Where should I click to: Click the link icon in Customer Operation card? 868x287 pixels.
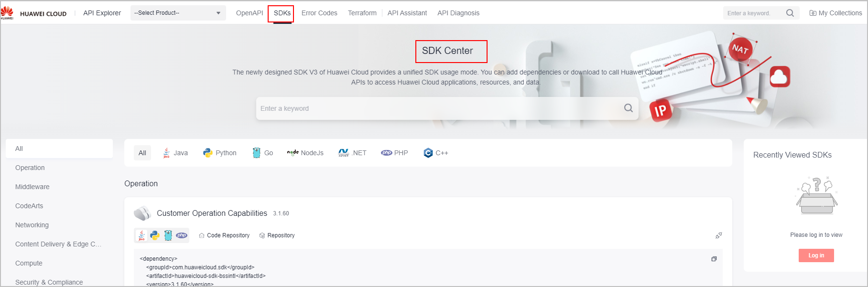(718, 235)
